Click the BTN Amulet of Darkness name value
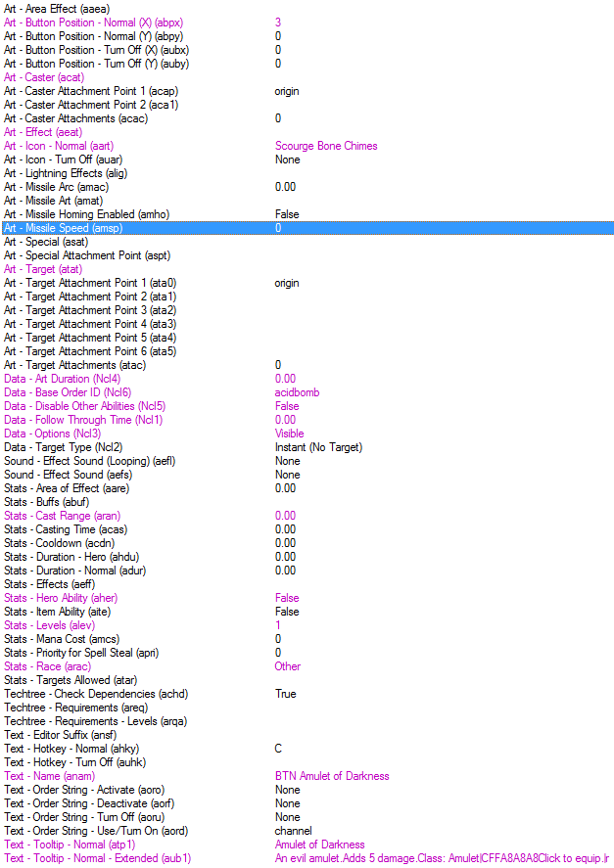Image resolution: width=614 pixels, height=868 pixels. [x=332, y=776]
